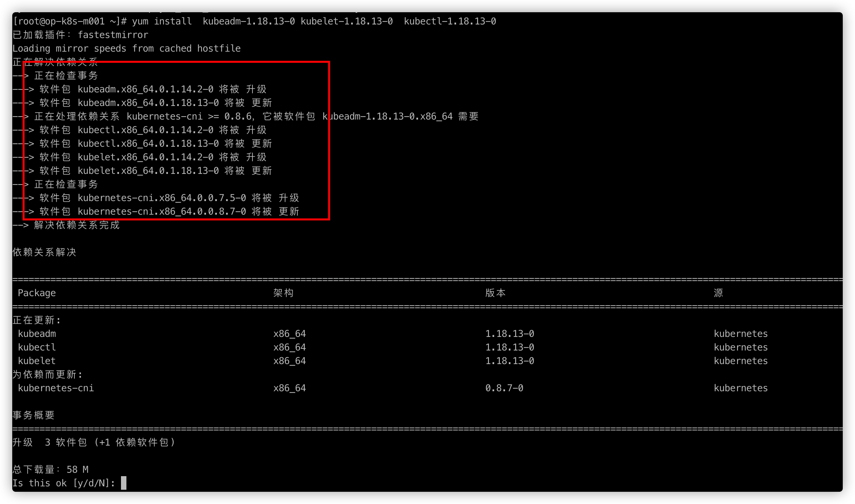Image resolution: width=855 pixels, height=504 pixels.
Task: Click the kubeadm.x86_64.0.1.14.2-0 package line
Action: click(139, 89)
